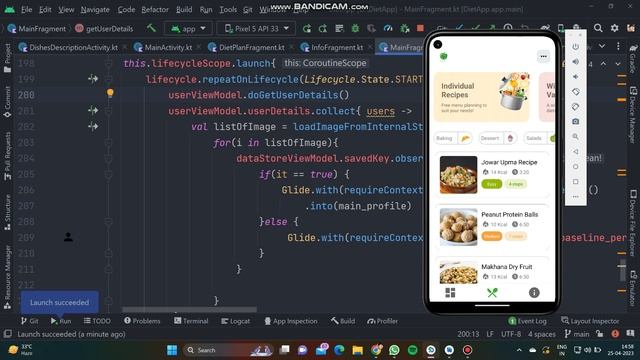The image size is (640, 360).
Task: Open the Problems tool window tab
Action: pos(142,321)
